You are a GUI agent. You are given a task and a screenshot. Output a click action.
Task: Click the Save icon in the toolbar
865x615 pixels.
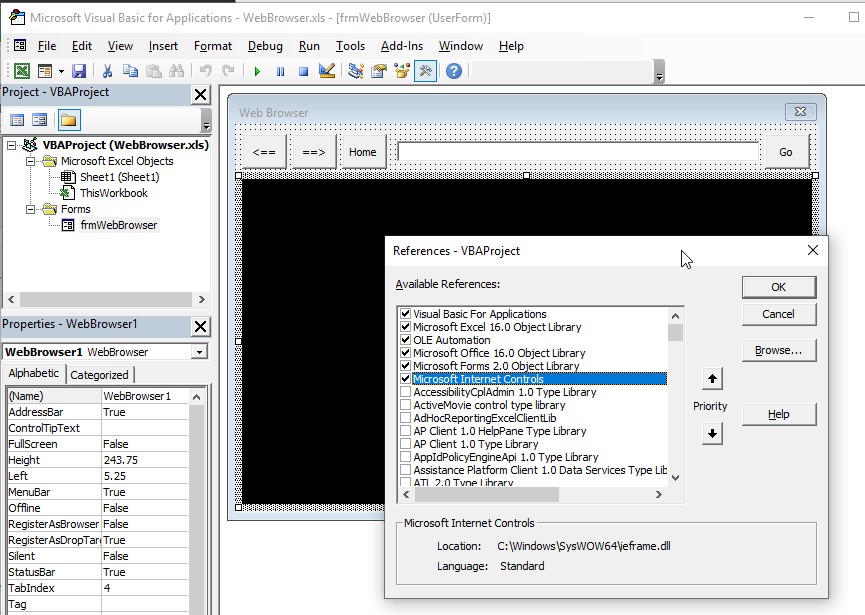point(79,71)
